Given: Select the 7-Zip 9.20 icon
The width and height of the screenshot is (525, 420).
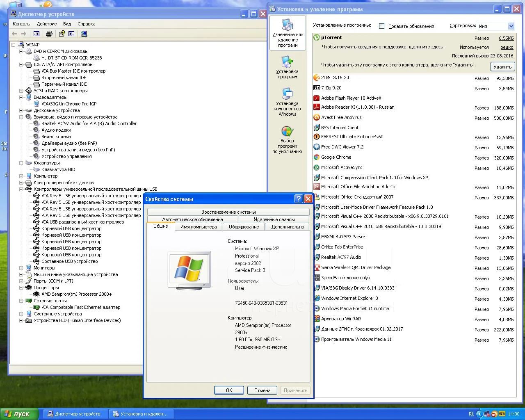Looking at the screenshot, I should [317, 88].
